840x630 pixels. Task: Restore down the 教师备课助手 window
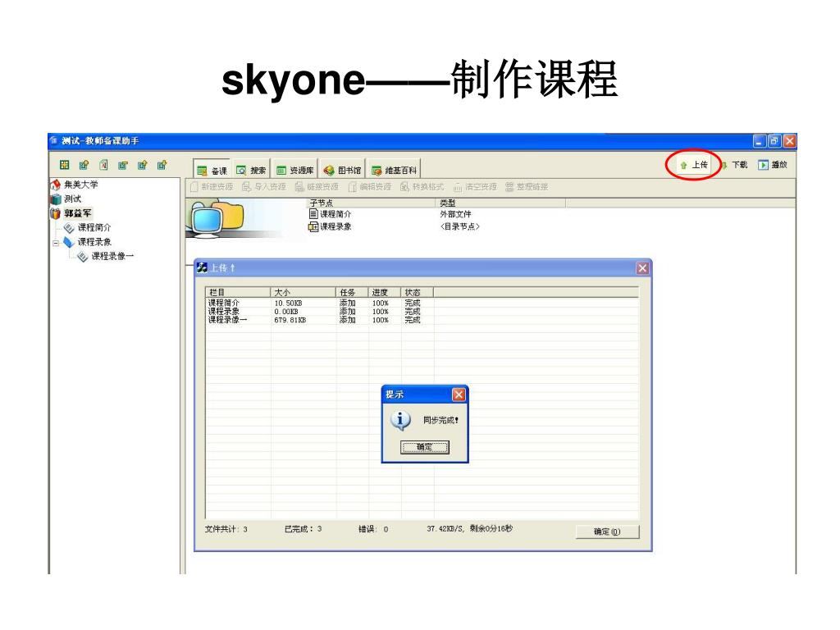(x=774, y=141)
